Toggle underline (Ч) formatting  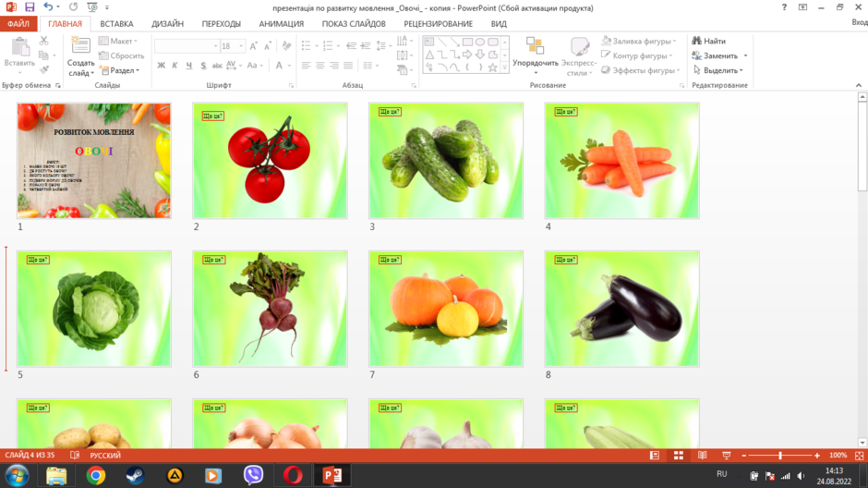[x=189, y=66]
